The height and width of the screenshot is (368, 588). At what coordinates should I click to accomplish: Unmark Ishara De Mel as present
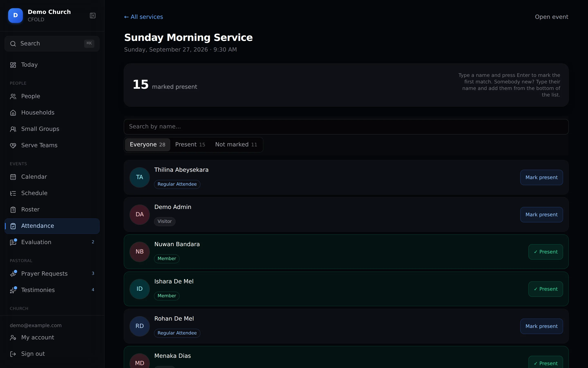coord(546,289)
